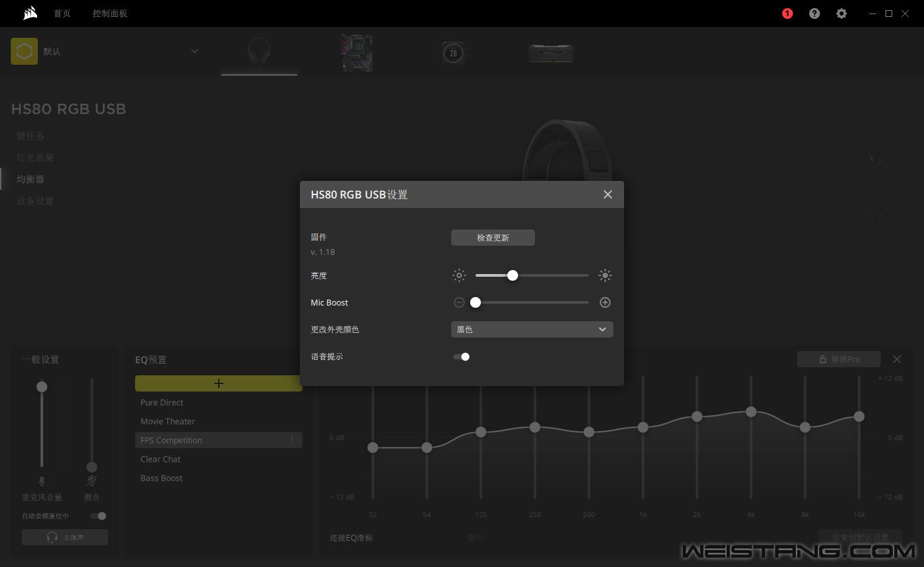Click the 32 Hz EQ band handle
Screen dimensions: 924x567
pyautogui.click(x=373, y=448)
